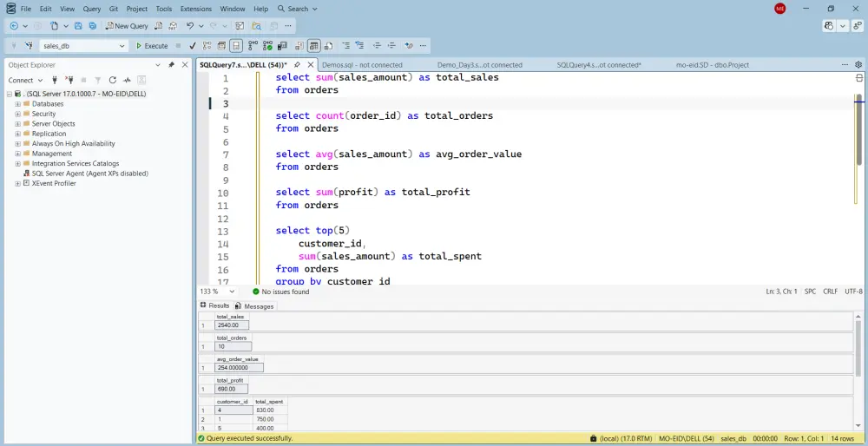Open the editor window settings gear icon
This screenshot has height=446, width=868.
pyautogui.click(x=858, y=65)
